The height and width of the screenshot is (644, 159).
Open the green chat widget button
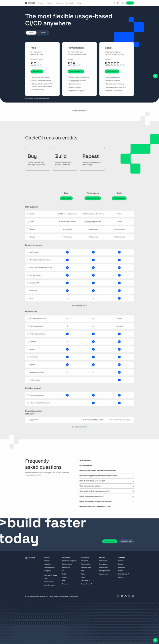coord(155,76)
